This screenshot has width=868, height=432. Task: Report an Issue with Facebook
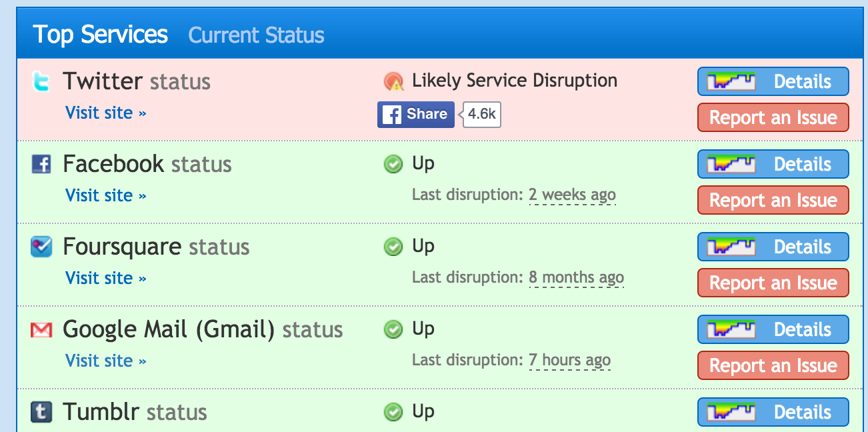coord(773,200)
